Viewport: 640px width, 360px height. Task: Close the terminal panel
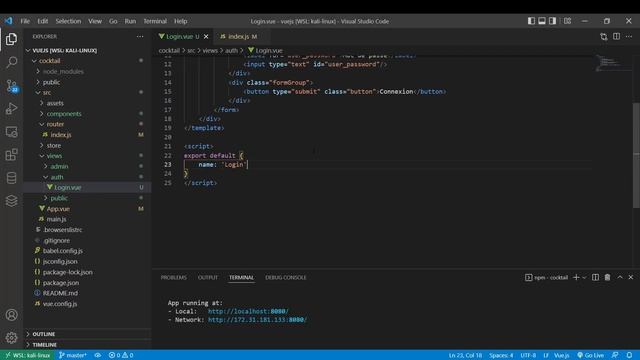[631, 277]
